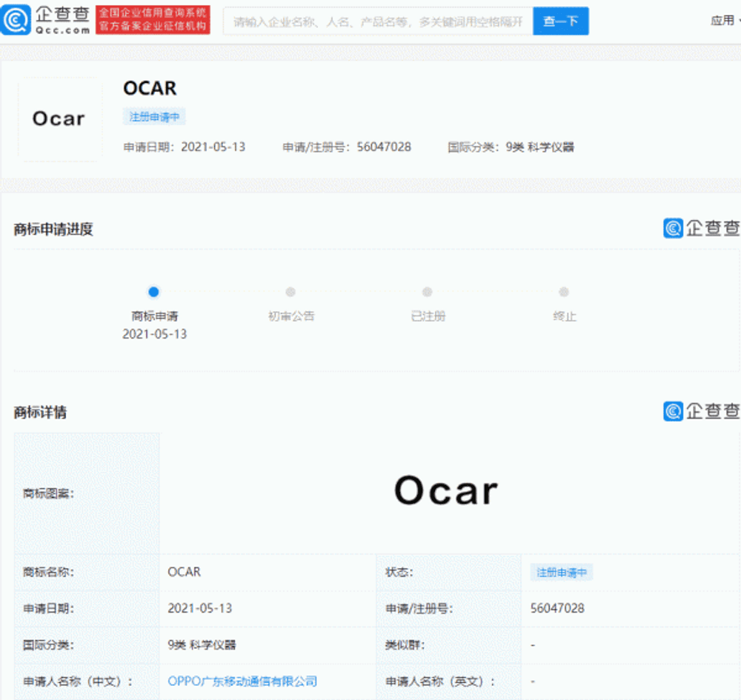Click the red 全国企业信用查询系统 certification badge

pyautogui.click(x=153, y=20)
